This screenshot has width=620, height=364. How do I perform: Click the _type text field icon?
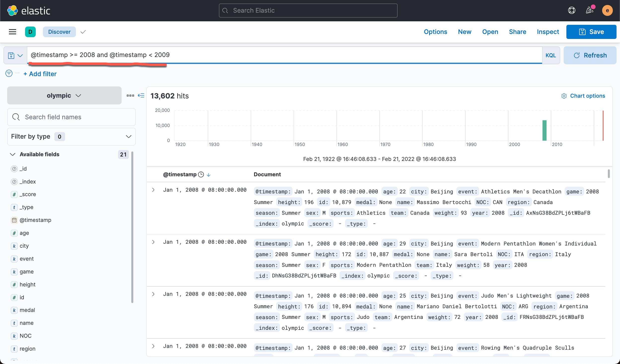[x=14, y=207]
